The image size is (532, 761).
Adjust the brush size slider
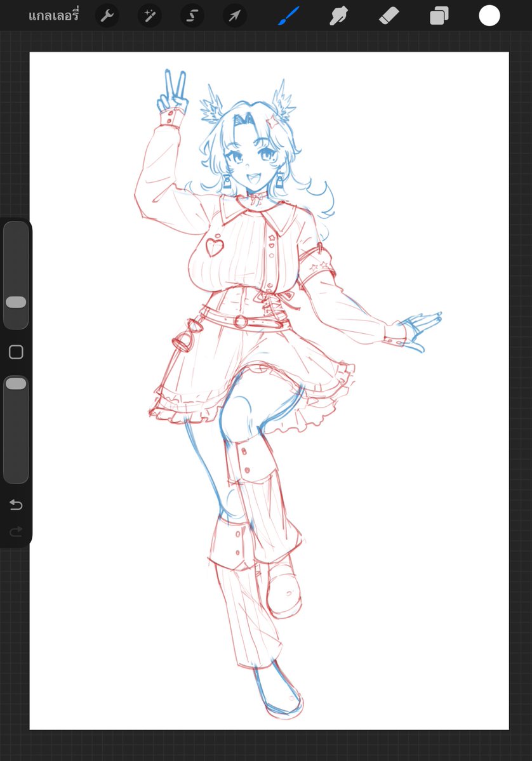(16, 303)
